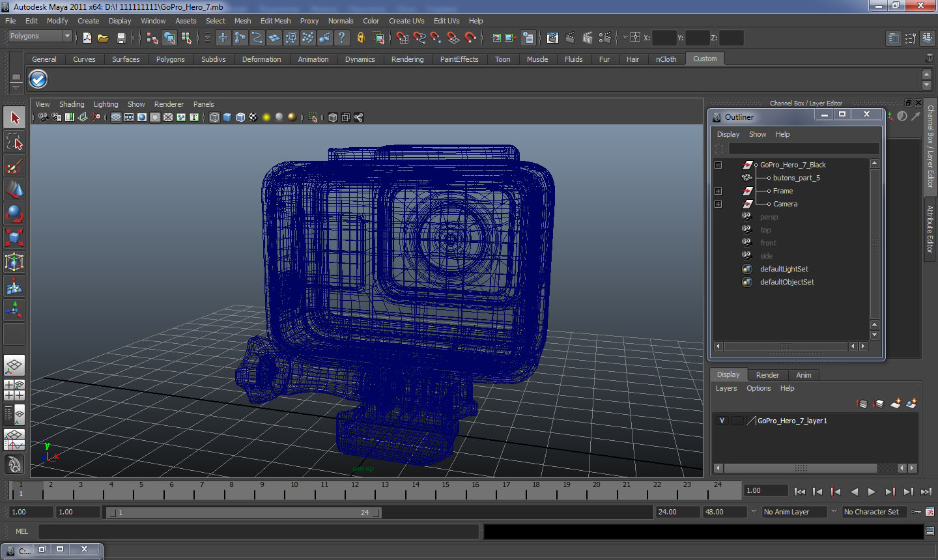Switch to four view layout
Image resolution: width=938 pixels, height=560 pixels.
tap(14, 389)
